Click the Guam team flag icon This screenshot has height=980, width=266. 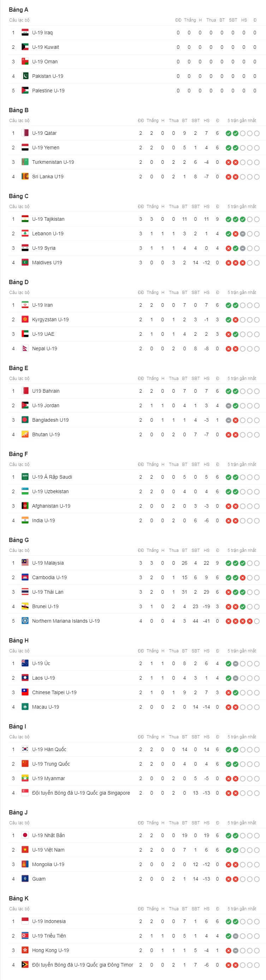click(x=25, y=879)
